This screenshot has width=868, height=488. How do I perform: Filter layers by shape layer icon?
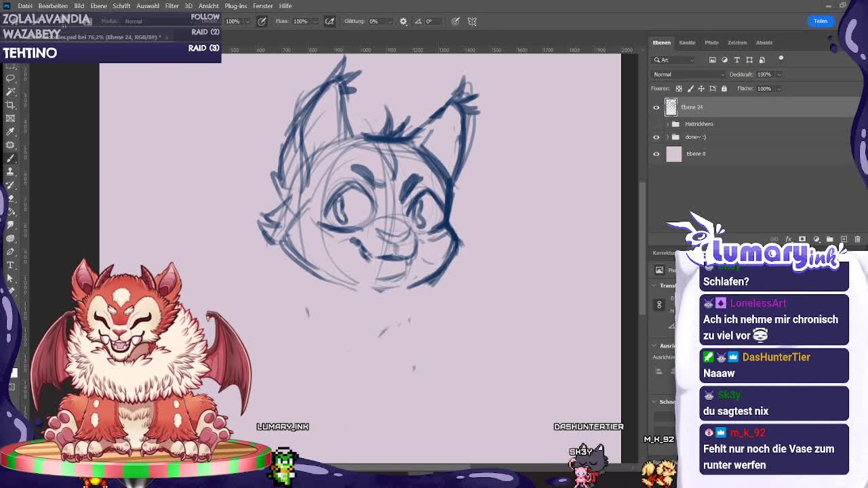749,60
